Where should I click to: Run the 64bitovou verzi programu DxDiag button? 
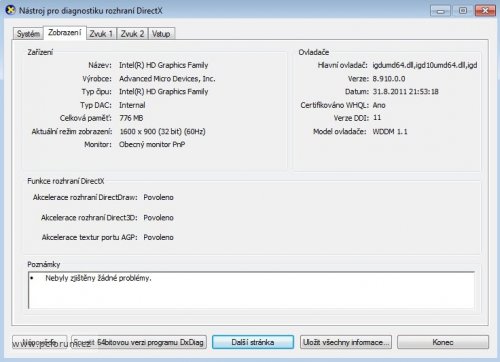coord(139,342)
